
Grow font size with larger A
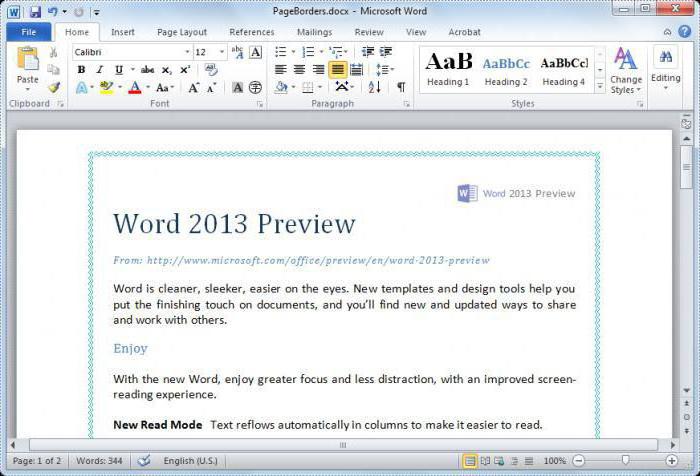click(193, 88)
